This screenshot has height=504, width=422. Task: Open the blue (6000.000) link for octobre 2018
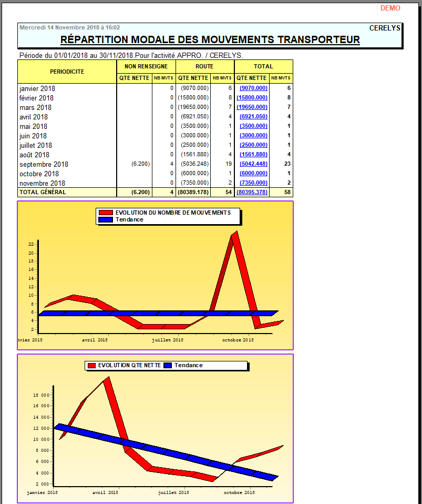click(253, 174)
